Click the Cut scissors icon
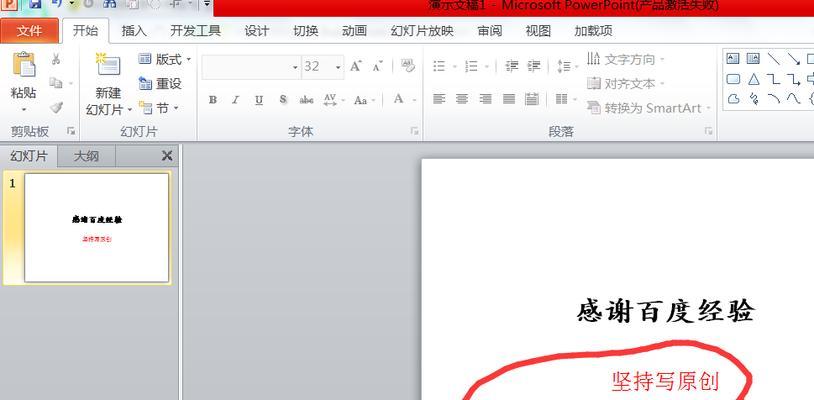Screen dimensions: 814x400 tap(56, 59)
